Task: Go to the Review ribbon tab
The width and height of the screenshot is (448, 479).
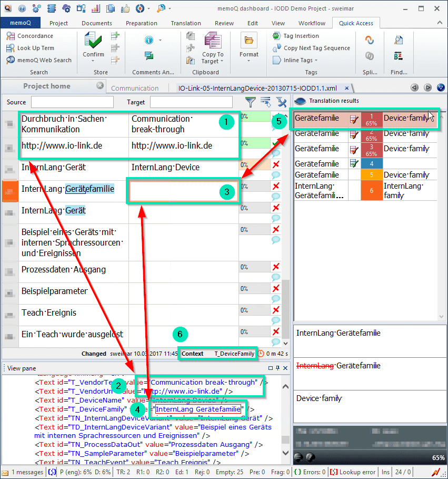Action: [224, 23]
